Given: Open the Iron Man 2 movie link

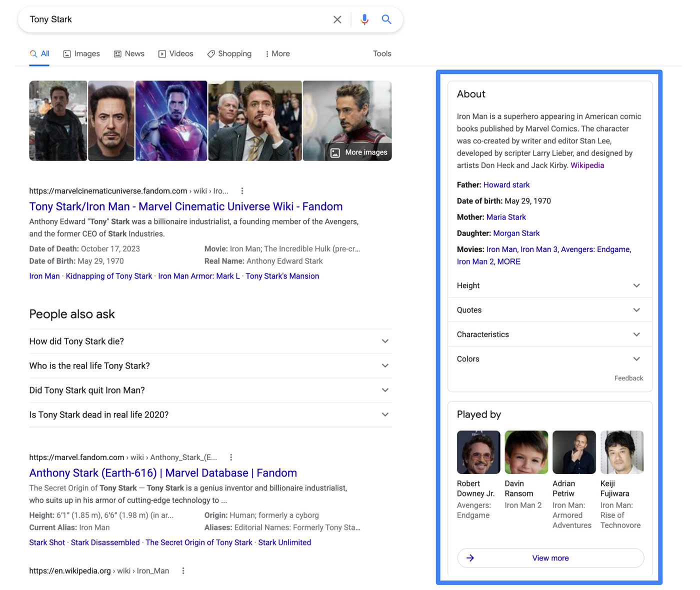Looking at the screenshot, I should tap(474, 262).
